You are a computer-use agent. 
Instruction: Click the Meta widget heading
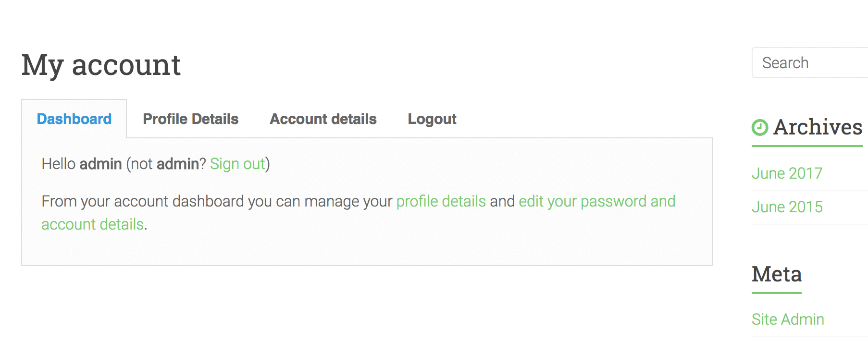[777, 274]
